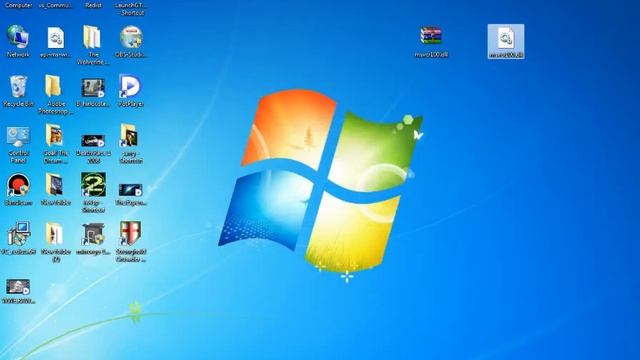
Task: Select the galaxy video file beside green 2 icon
Action: click(x=131, y=194)
